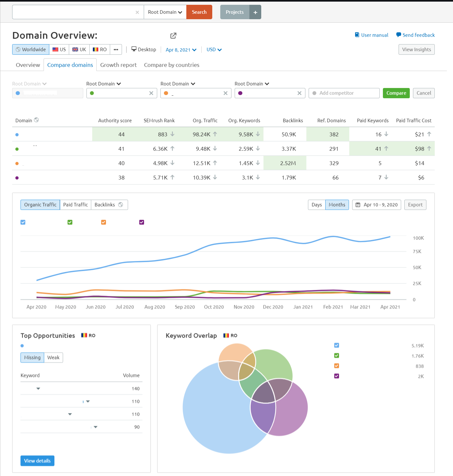Click the Org. Traffic arrow for 12.51K
Image resolution: width=453 pixels, height=476 pixels.
pos(215,163)
